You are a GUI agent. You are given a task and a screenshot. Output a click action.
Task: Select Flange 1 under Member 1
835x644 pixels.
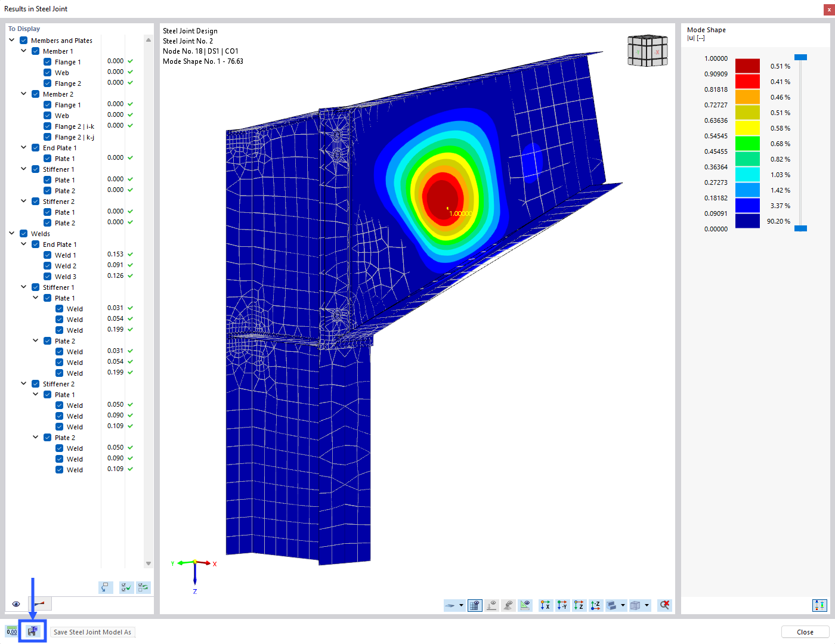coord(68,62)
